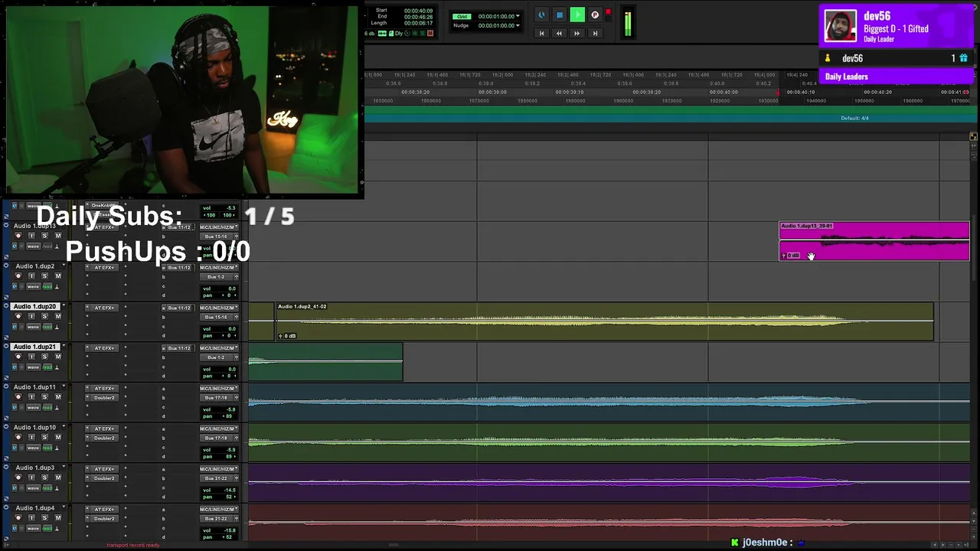
Task: Select the Audio 1.dup20 track name
Action: [x=35, y=306]
